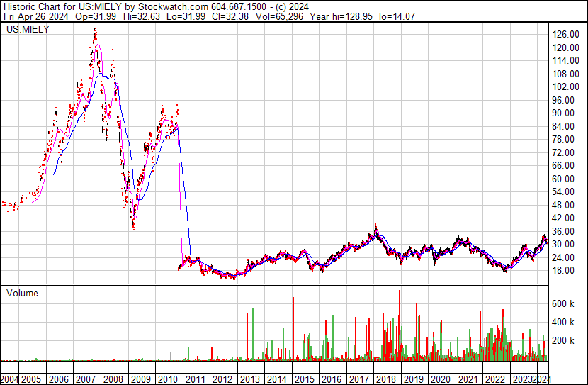Click the 2021 year label
This screenshot has height=385, width=588.
click(x=468, y=379)
